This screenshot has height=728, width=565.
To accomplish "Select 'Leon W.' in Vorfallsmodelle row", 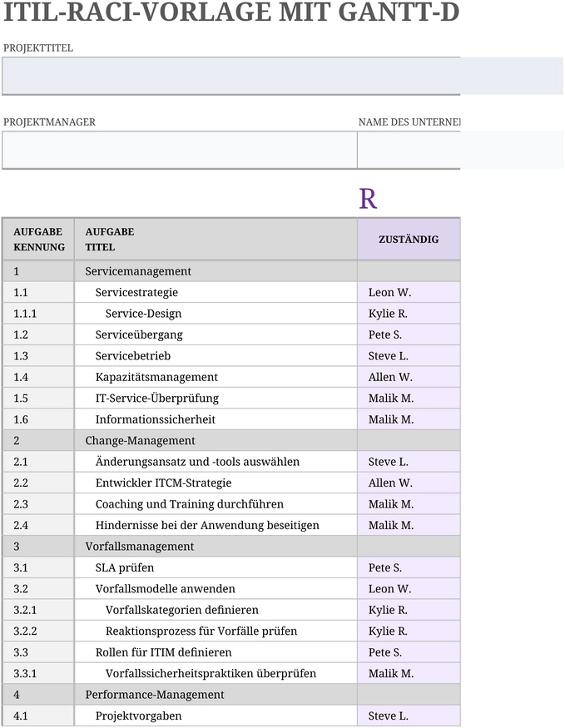I will click(409, 589).
